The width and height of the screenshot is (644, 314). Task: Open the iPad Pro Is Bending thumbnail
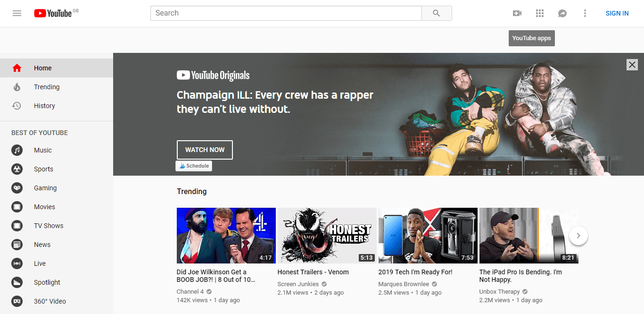[x=529, y=236]
